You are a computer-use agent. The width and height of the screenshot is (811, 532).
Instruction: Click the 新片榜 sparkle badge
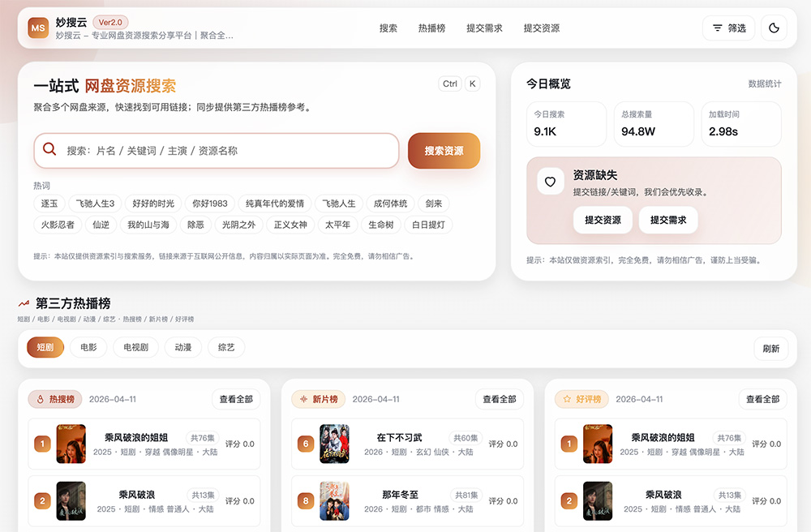(x=319, y=399)
